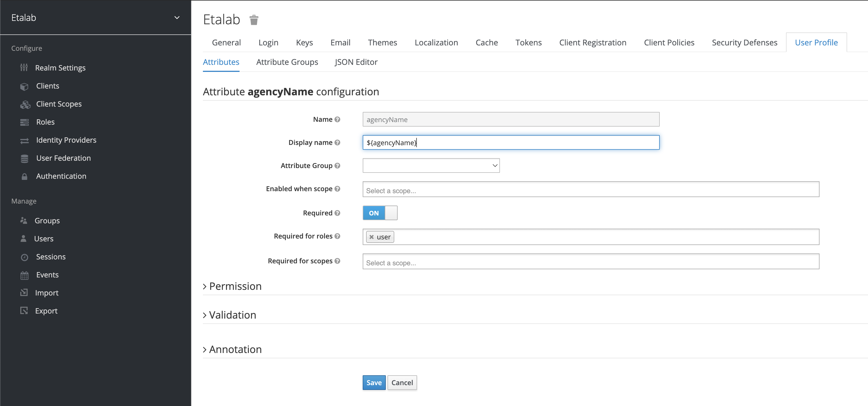Select the Import icon in sidebar
Screen dimensions: 868x406
coord(24,292)
